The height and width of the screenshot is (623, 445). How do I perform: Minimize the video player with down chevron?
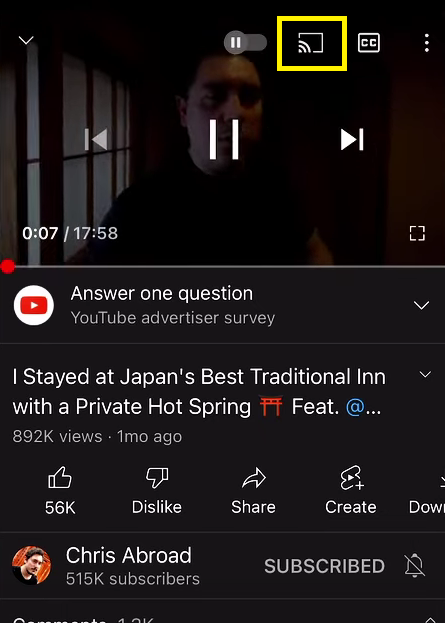tap(26, 40)
